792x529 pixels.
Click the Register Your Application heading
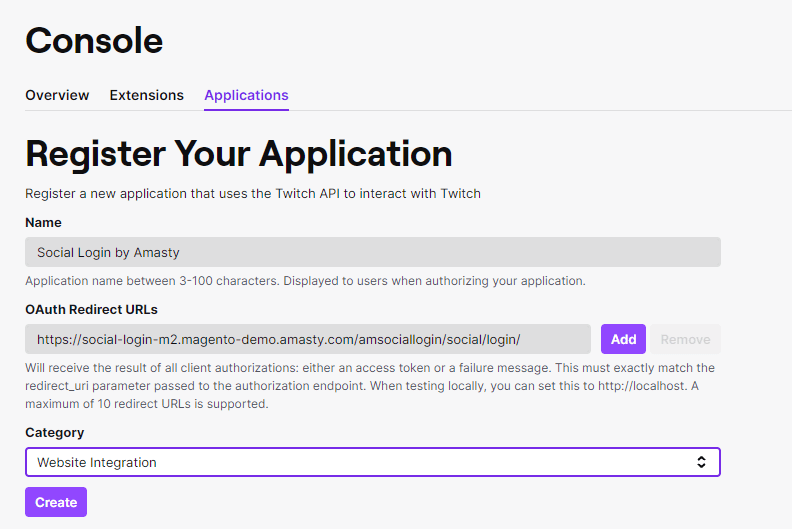pyautogui.click(x=239, y=154)
